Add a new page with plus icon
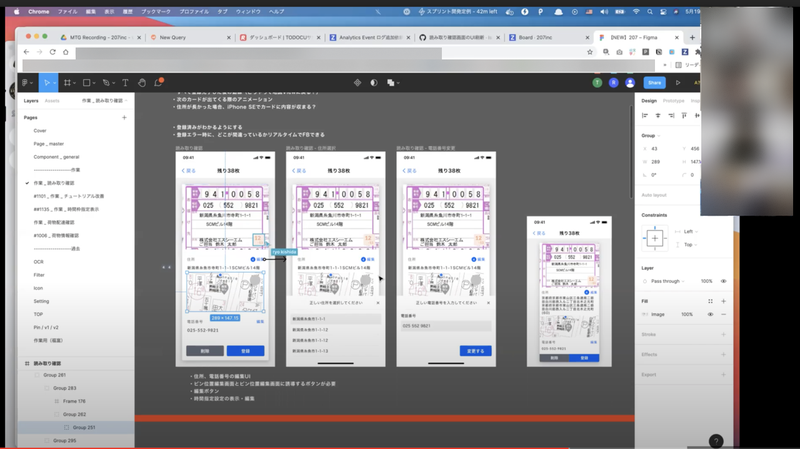The image size is (800, 449). tap(124, 117)
